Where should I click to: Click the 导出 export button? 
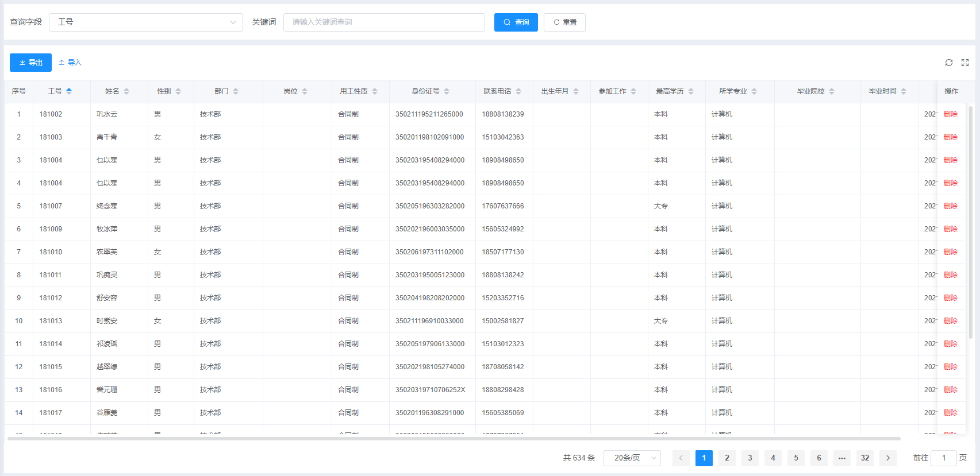(30, 63)
